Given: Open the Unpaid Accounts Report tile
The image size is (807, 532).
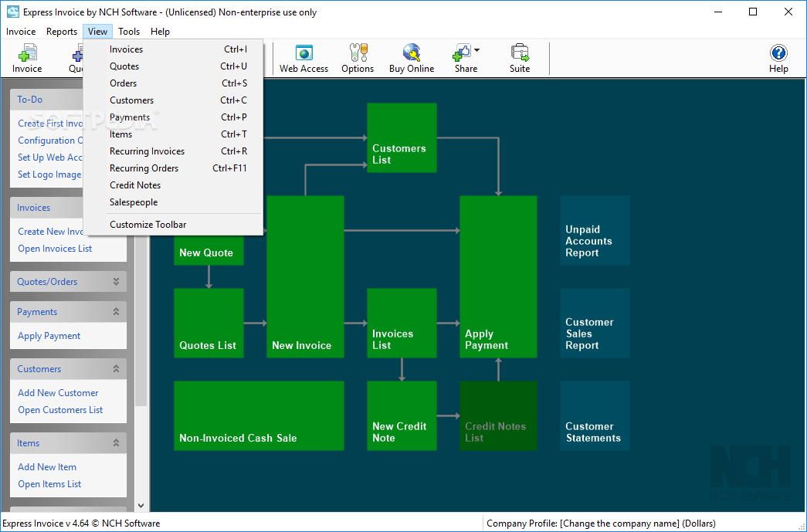Looking at the screenshot, I should click(x=595, y=231).
